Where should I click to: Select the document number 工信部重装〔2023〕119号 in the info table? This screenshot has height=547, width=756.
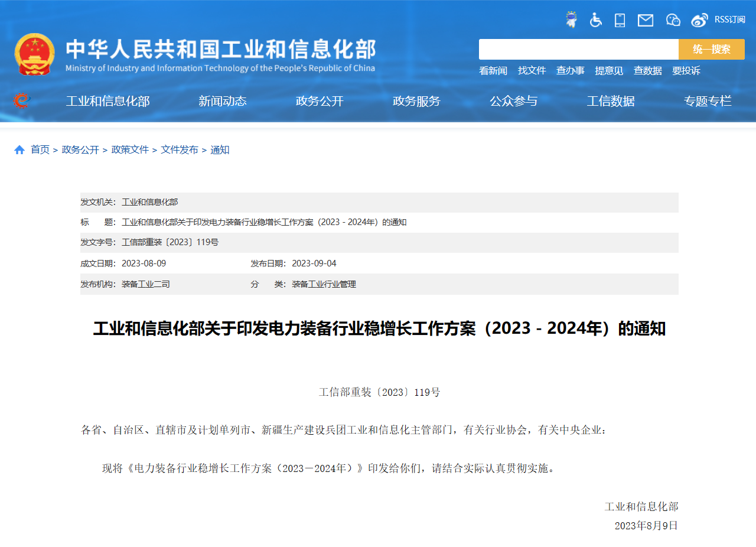(170, 243)
